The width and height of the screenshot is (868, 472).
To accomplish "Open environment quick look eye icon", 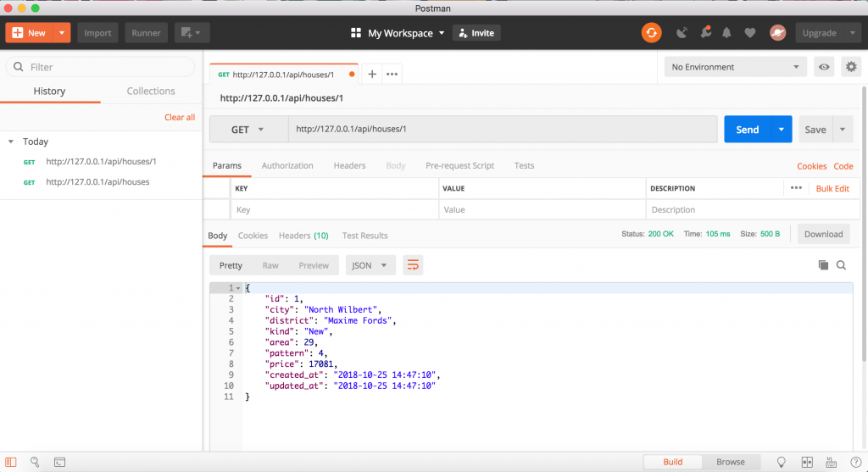I will (x=824, y=67).
